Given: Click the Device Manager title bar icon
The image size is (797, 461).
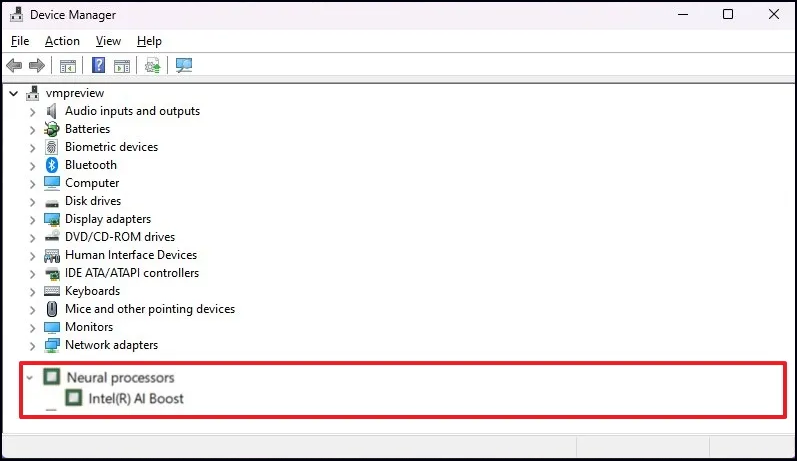Looking at the screenshot, I should coord(16,14).
